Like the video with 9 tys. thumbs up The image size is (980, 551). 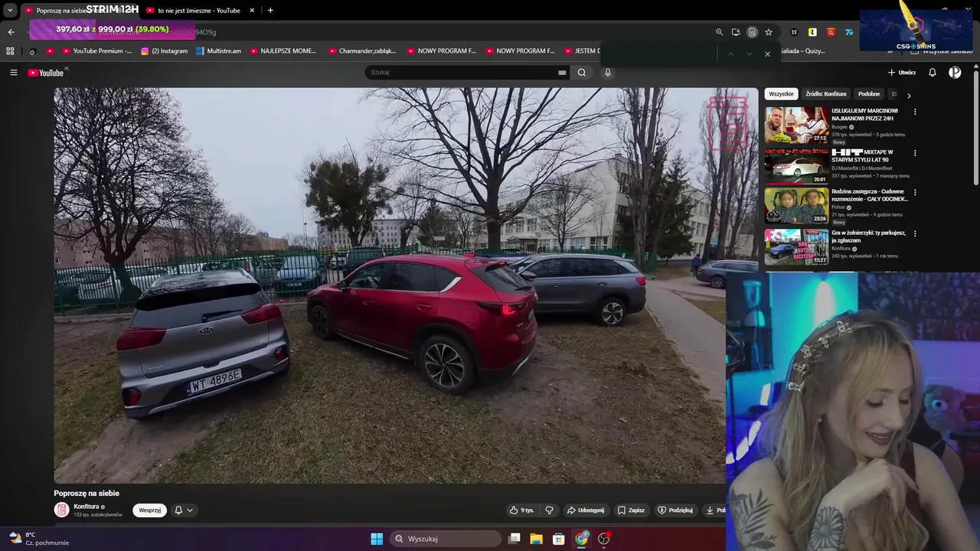pyautogui.click(x=522, y=510)
